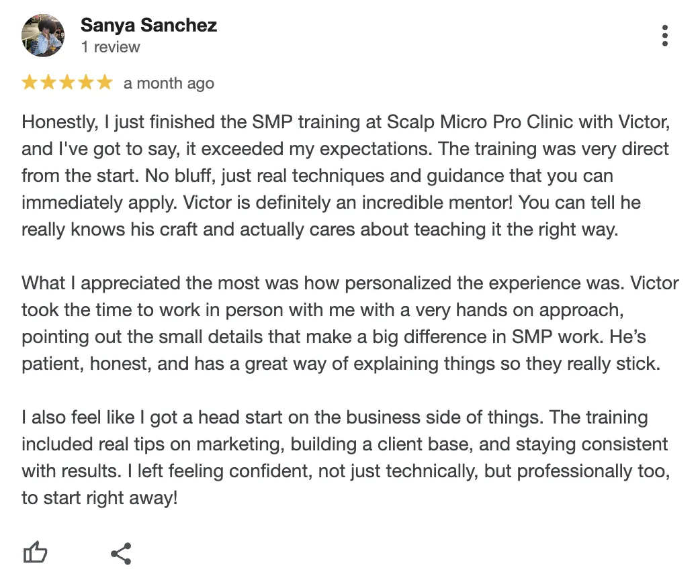
Task: Click Sanya Sanchez's profile picture
Action: coord(43,35)
